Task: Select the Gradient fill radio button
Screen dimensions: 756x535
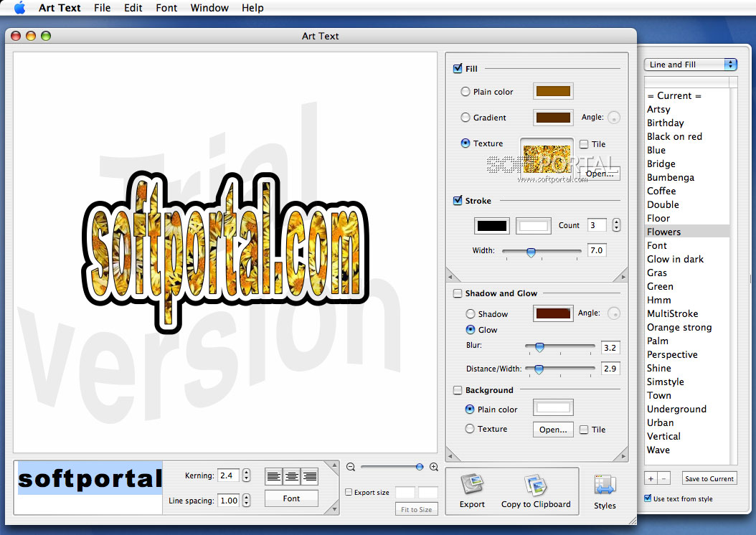Action: [466, 117]
